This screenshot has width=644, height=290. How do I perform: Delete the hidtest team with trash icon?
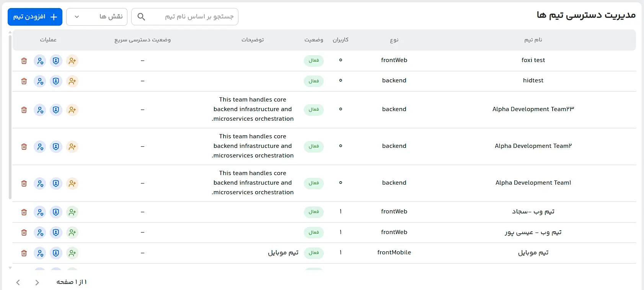click(x=24, y=81)
